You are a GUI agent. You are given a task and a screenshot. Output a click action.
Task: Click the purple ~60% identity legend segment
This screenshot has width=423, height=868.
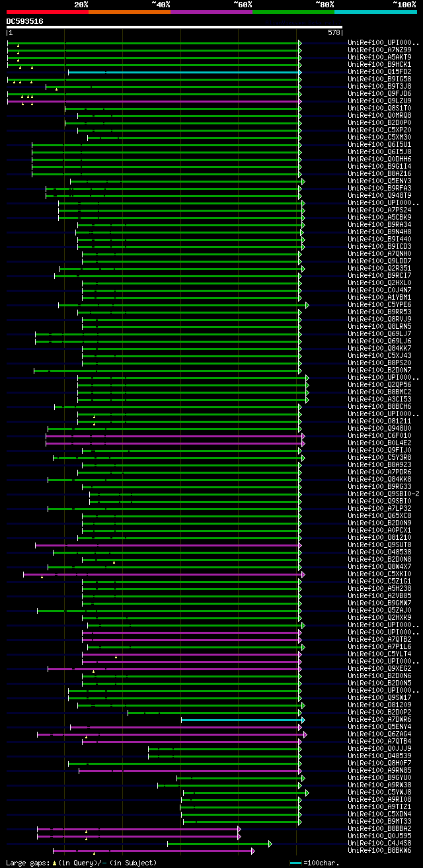tap(211, 12)
